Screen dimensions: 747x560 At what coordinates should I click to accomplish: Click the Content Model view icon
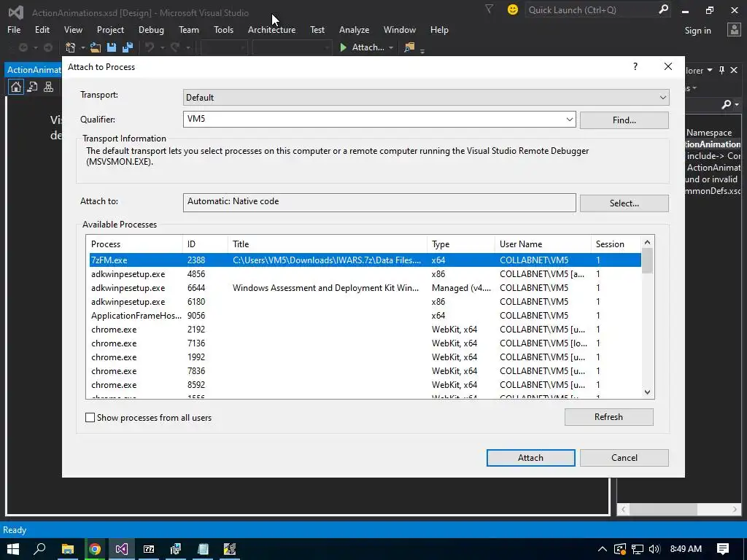pos(32,87)
